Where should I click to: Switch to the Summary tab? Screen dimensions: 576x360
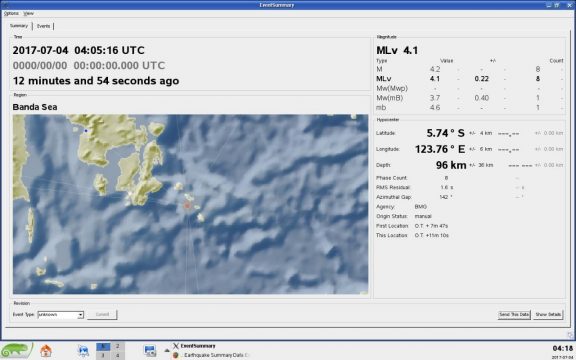coord(19,26)
